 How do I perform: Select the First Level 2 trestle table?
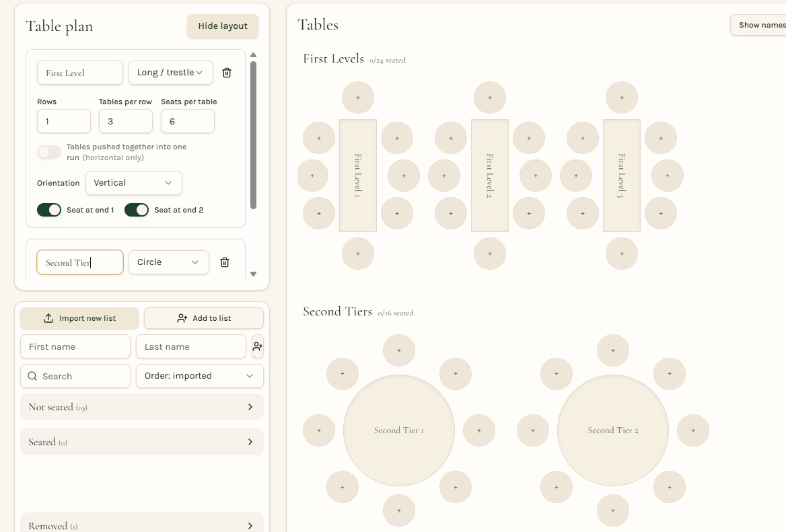tap(490, 176)
